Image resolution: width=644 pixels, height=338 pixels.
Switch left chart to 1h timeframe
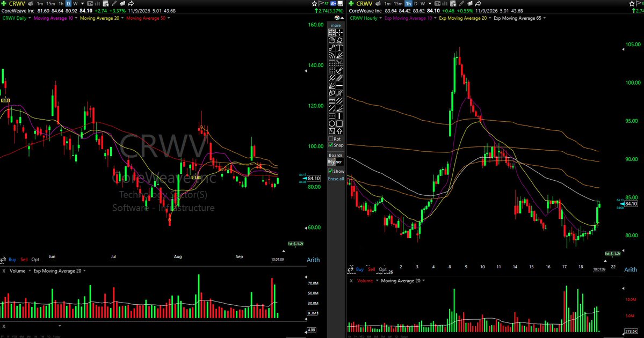61,4
